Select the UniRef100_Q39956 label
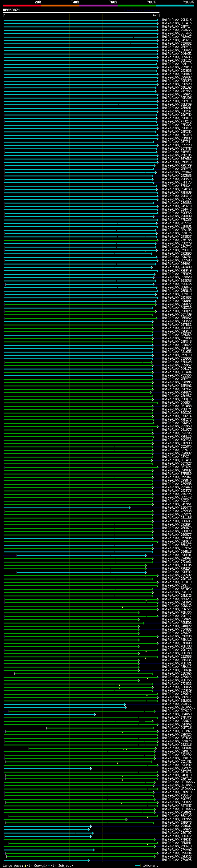The height and width of the screenshot is (868, 197). (x=177, y=358)
